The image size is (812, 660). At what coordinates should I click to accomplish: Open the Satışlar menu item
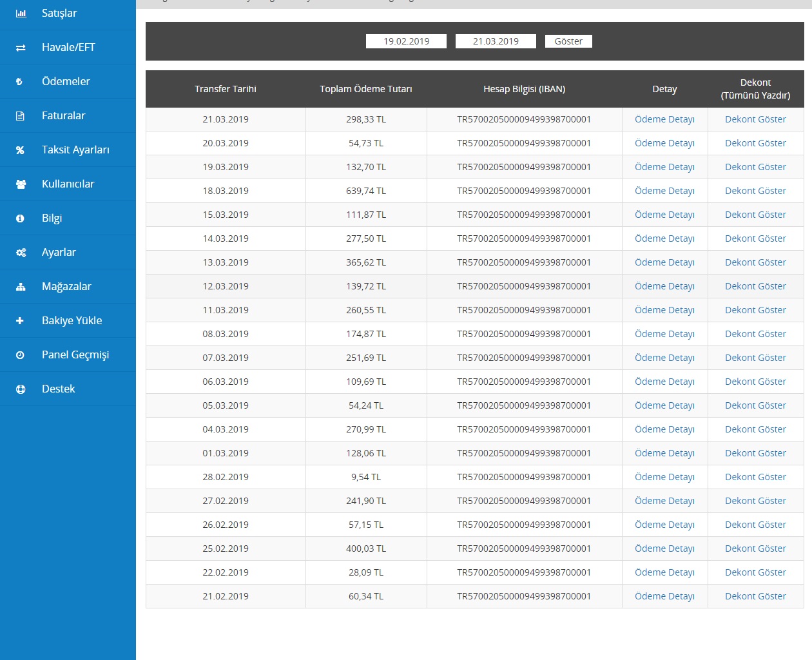coord(68,14)
